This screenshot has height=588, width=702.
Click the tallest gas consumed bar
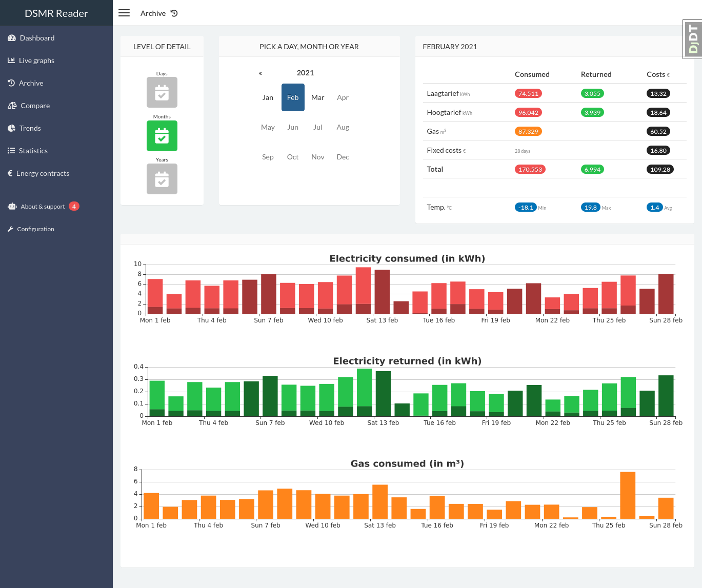pos(628,495)
